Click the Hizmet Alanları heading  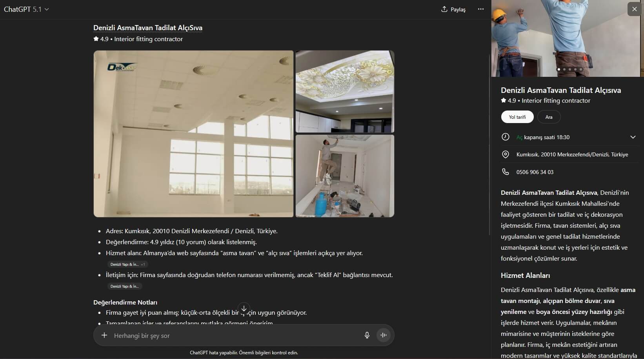[x=525, y=276]
